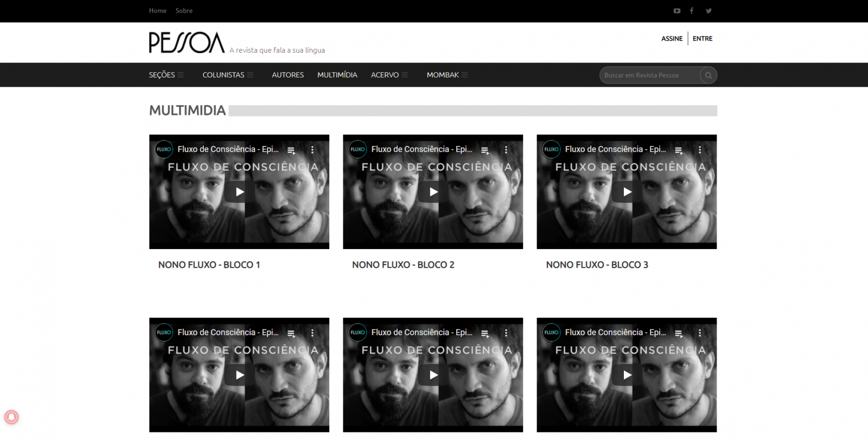Click the Assine link

point(672,39)
